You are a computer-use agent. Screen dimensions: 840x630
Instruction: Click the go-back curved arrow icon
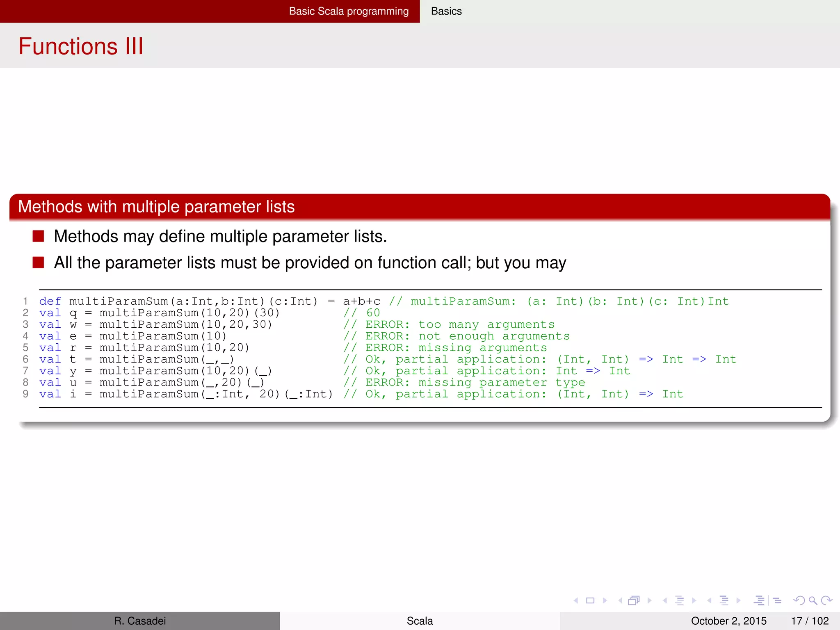point(799,600)
